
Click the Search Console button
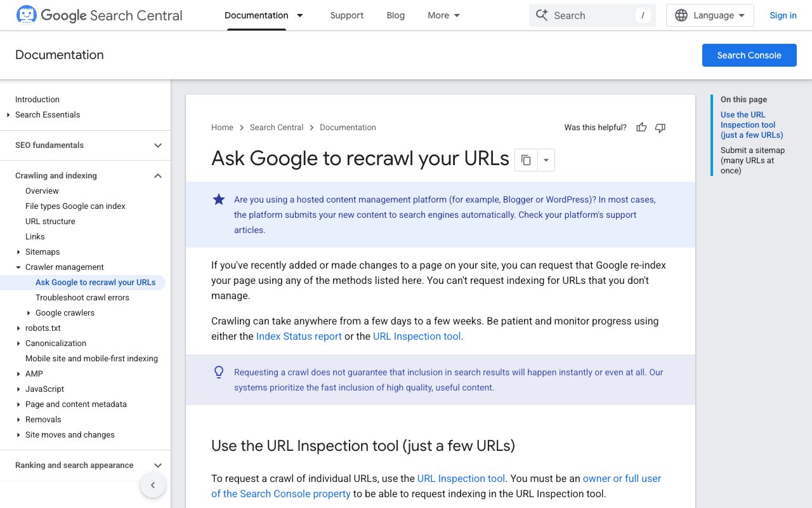(x=749, y=55)
